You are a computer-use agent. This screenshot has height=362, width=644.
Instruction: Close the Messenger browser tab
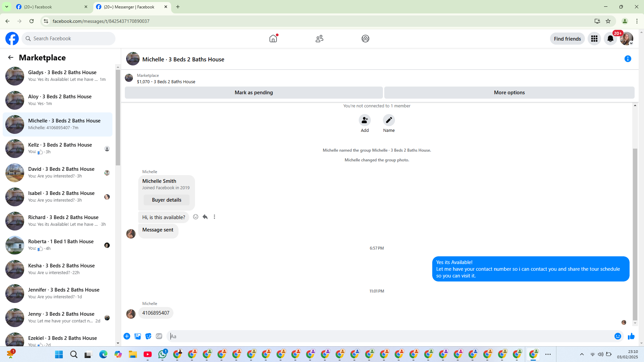point(166,7)
